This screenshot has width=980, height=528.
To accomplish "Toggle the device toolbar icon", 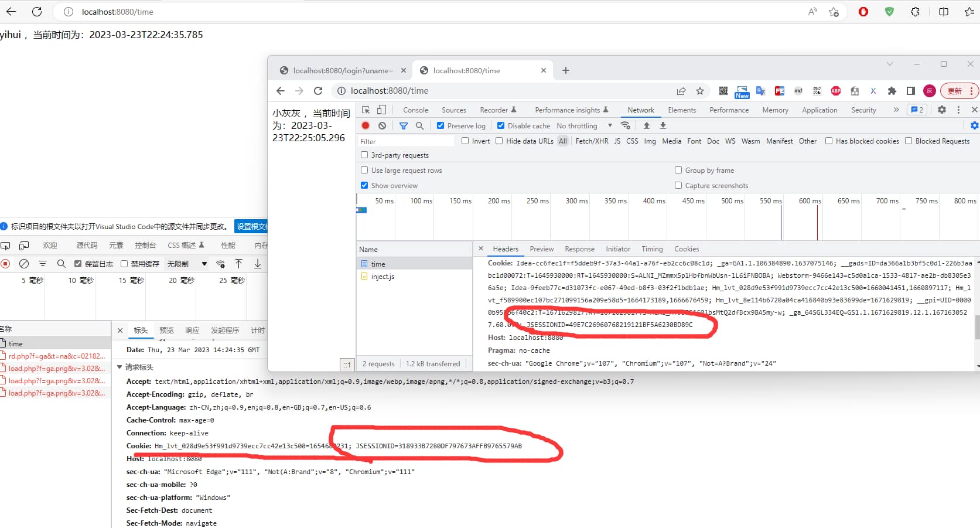I will tap(381, 110).
